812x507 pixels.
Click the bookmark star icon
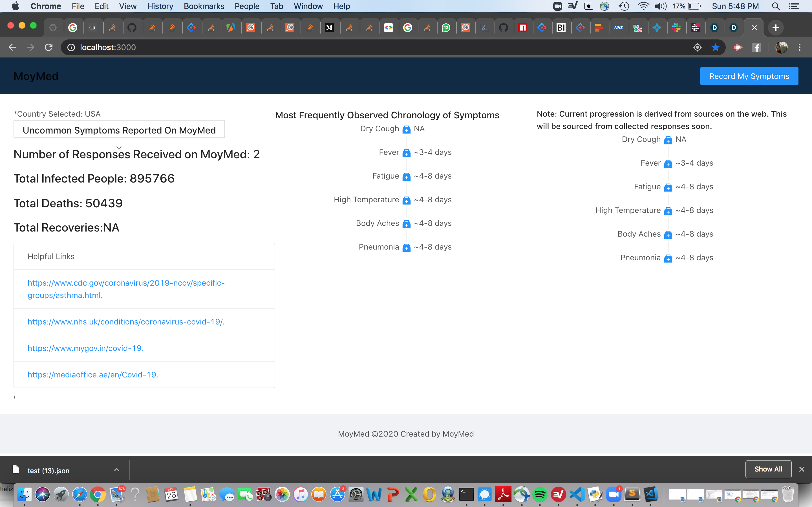(x=715, y=47)
